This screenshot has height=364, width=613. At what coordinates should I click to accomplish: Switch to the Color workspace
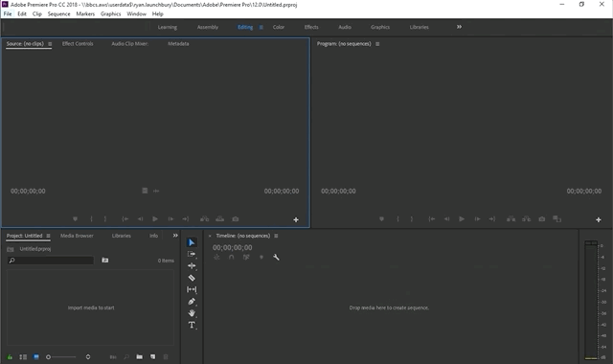(x=279, y=27)
